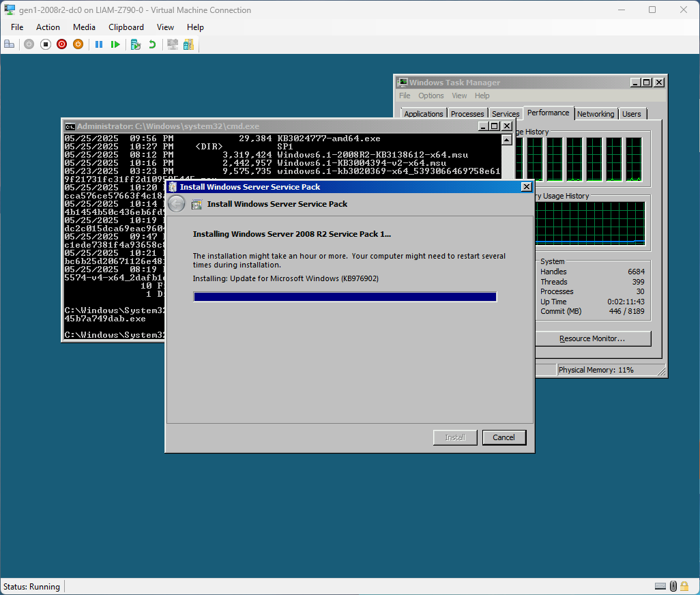Click 'Windows6.1-KB3004394-v2-x64.msu' in cmd listing
Screen dimensions: 700x595
362,163
